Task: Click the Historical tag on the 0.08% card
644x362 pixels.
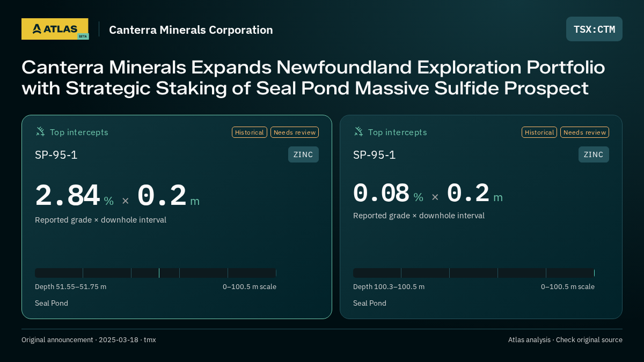Action: (x=539, y=132)
